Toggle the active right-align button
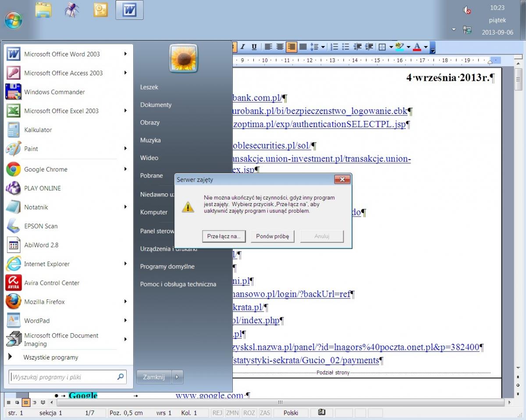 pyautogui.click(x=291, y=46)
